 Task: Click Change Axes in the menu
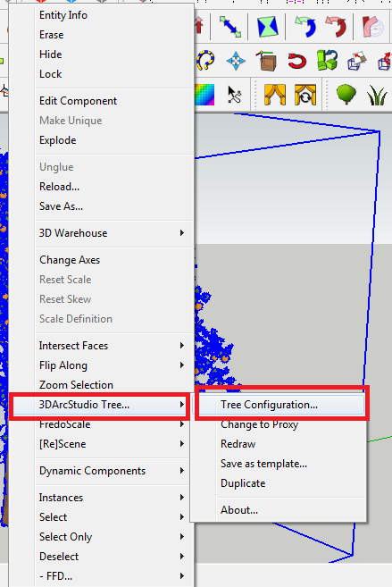click(113, 260)
